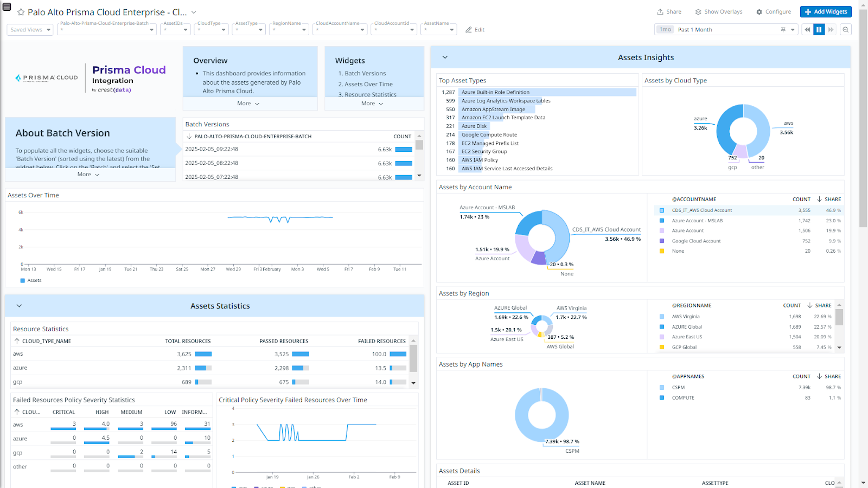Click the Amazon AppStream Image row
Screen dimensions: 868x488
click(x=537, y=110)
